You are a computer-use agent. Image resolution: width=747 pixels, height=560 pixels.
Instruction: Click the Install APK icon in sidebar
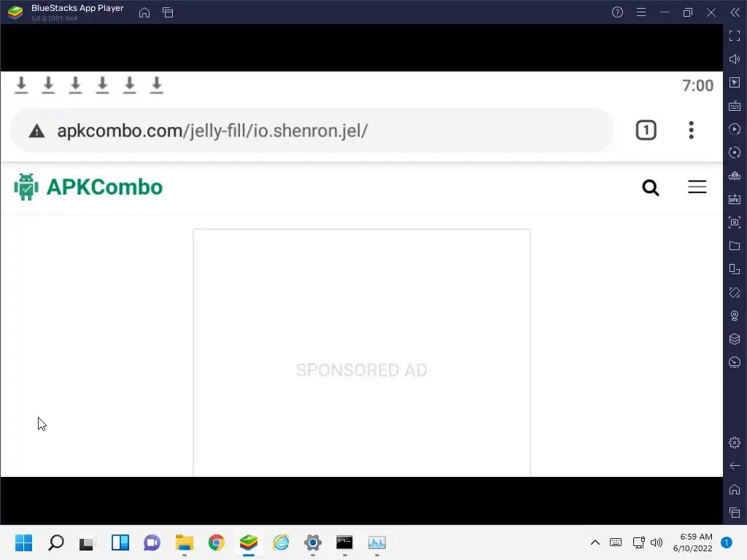[735, 199]
